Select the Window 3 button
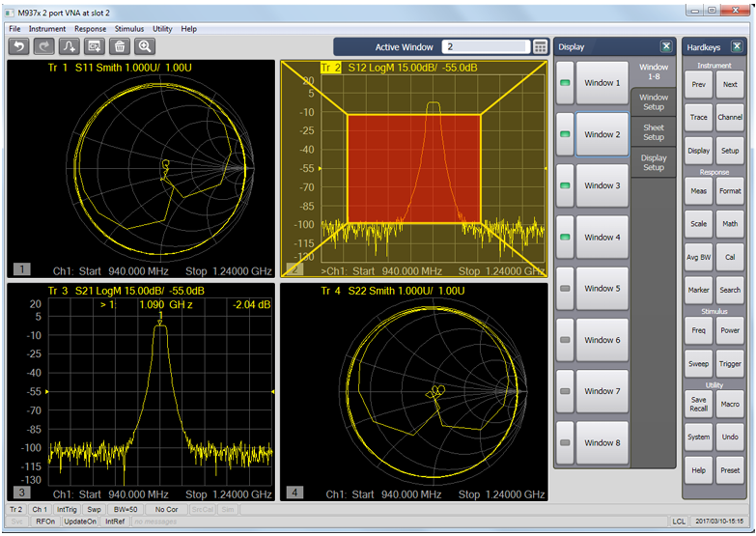The image size is (756, 536). tap(602, 185)
